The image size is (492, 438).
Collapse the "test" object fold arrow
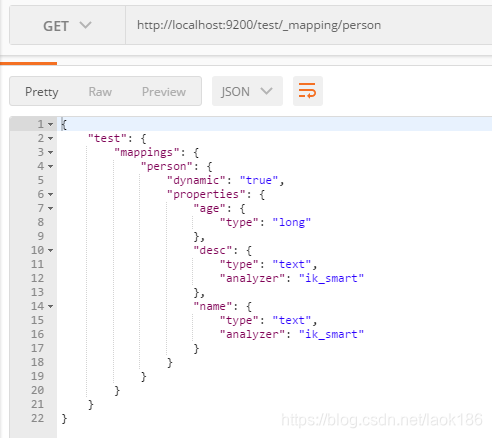click(x=50, y=138)
